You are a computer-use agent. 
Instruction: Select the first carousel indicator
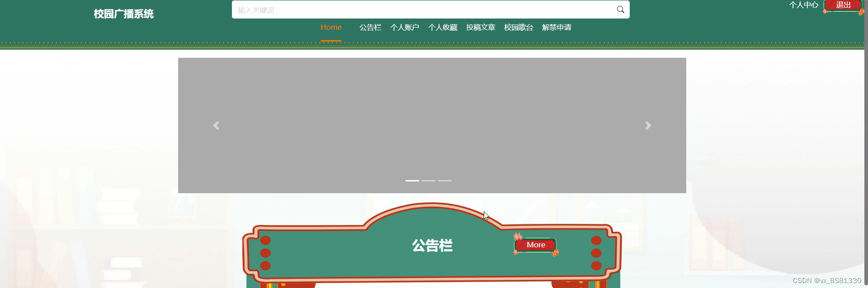click(412, 181)
